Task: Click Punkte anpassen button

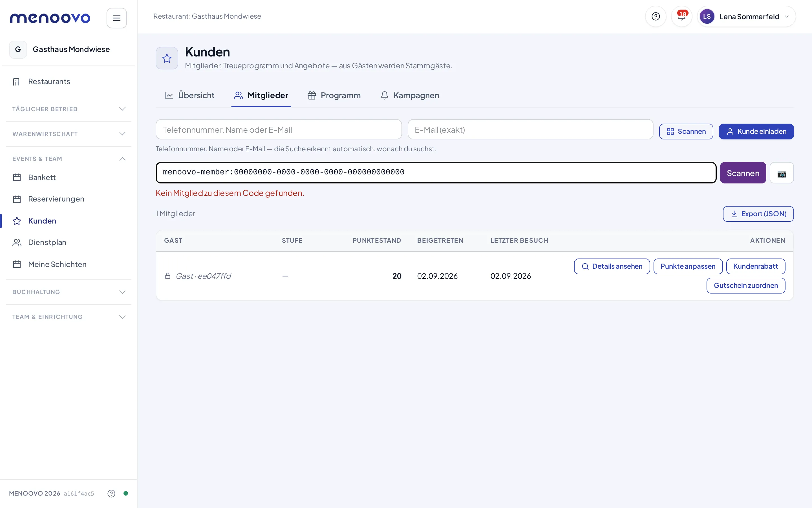Action: click(x=688, y=266)
